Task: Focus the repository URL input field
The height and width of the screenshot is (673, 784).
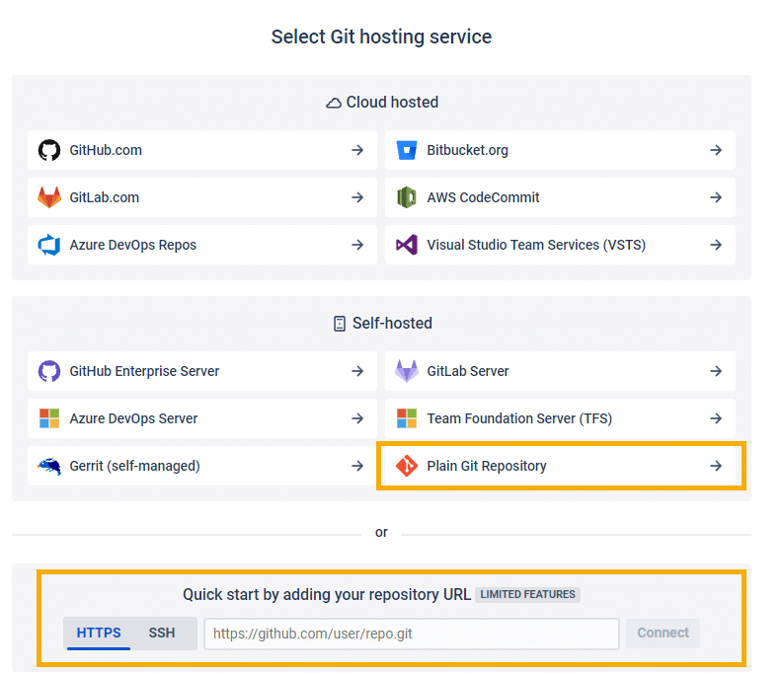Action: (x=411, y=634)
